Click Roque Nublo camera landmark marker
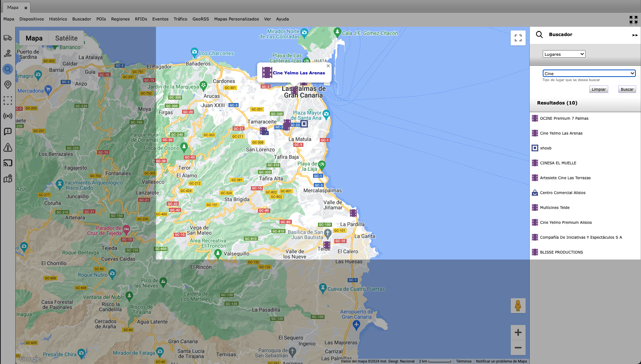Viewport: 641px width, 364px height. (x=112, y=274)
